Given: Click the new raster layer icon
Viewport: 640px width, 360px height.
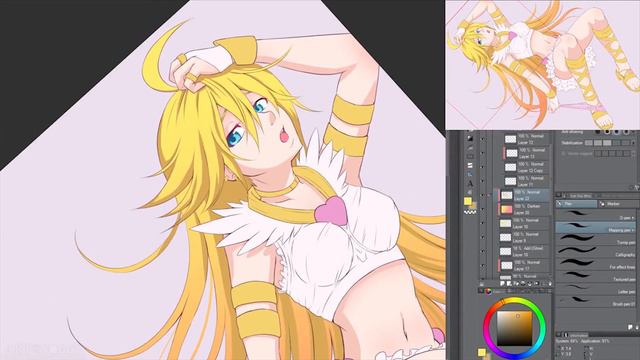Looking at the screenshot, I should (x=502, y=283).
